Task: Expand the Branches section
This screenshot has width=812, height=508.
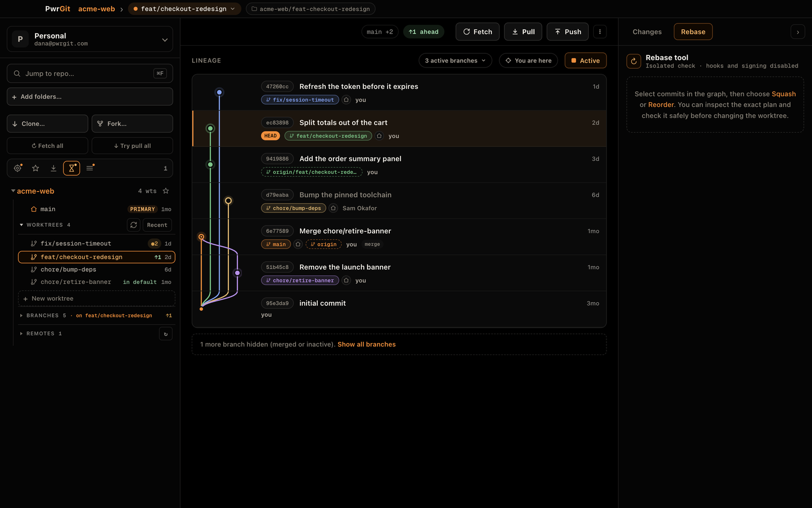Action: [x=21, y=315]
